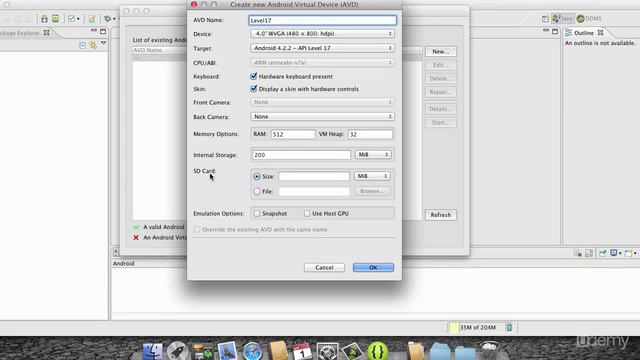Close the Outline view tab
The image size is (640, 360).
click(x=600, y=33)
